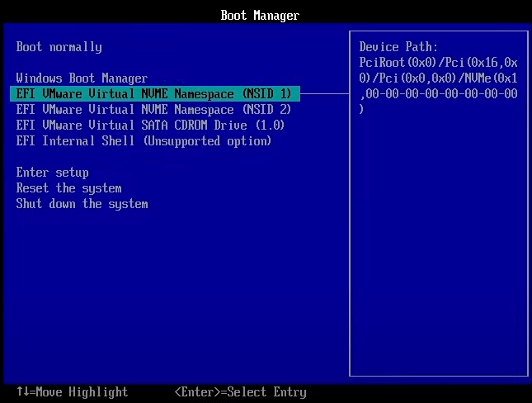Select the Boot normally entry
Image resolution: width=532 pixels, height=403 pixels.
click(59, 47)
